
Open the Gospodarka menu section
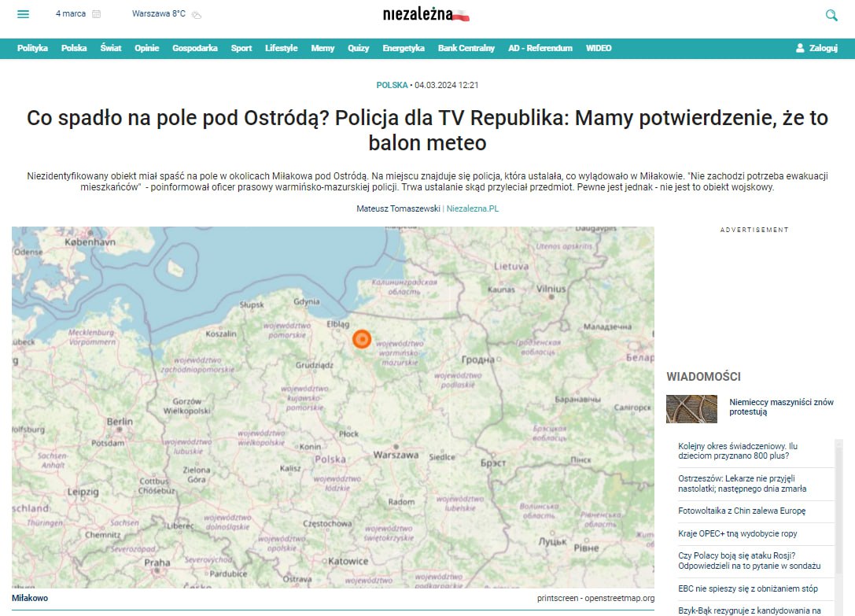194,48
